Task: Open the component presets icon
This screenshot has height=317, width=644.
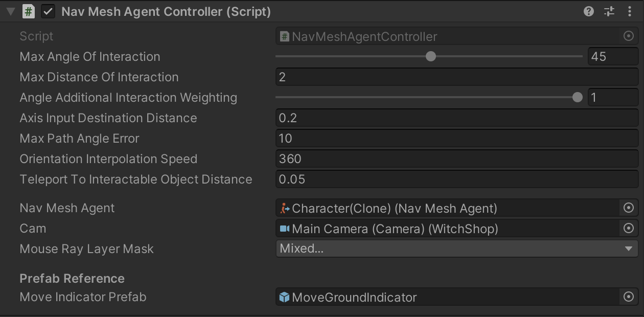Action: pyautogui.click(x=609, y=11)
